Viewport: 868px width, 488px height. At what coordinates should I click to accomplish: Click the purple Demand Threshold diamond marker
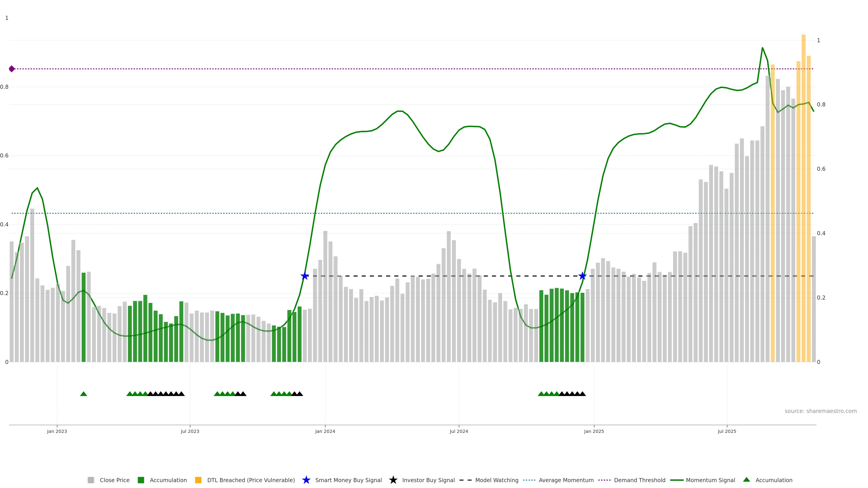click(x=12, y=69)
